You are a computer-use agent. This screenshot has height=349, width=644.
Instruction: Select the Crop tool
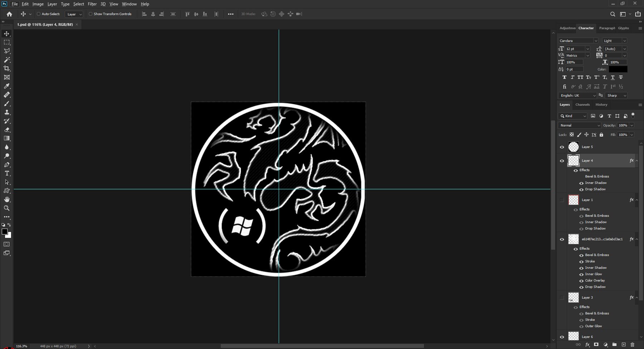(7, 68)
